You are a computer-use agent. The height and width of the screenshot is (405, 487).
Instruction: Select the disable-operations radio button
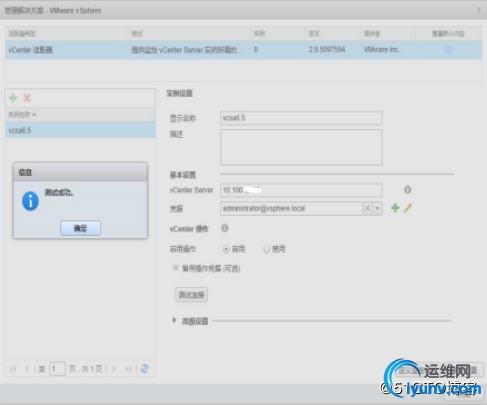(266, 249)
